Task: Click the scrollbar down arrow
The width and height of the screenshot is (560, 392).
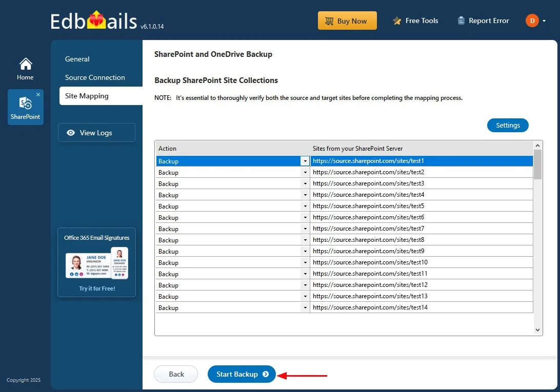Action: pos(537,330)
